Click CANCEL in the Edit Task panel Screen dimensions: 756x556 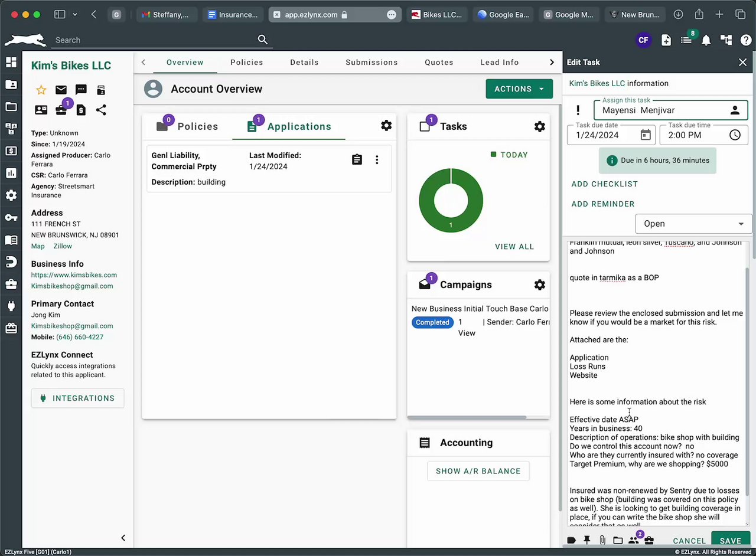tap(689, 541)
